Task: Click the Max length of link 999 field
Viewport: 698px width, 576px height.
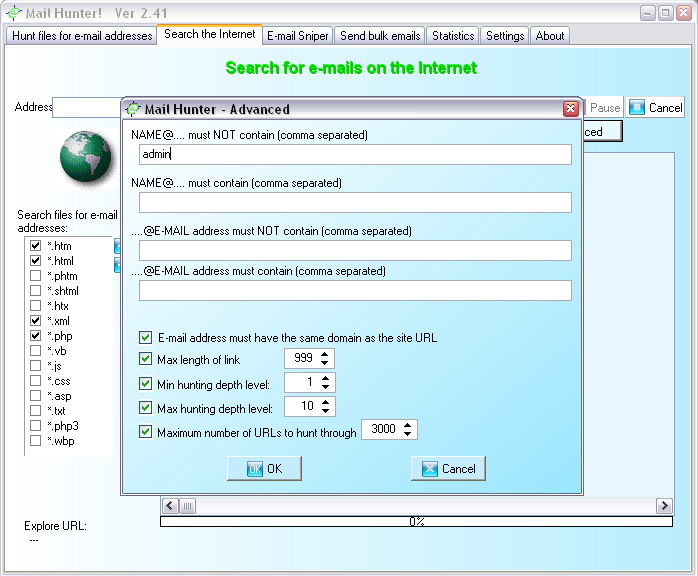Action: 302,358
